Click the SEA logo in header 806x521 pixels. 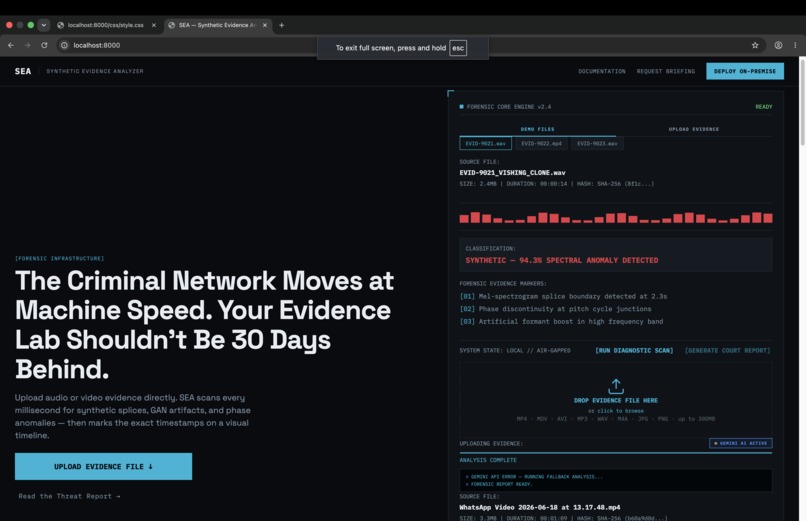(x=23, y=71)
